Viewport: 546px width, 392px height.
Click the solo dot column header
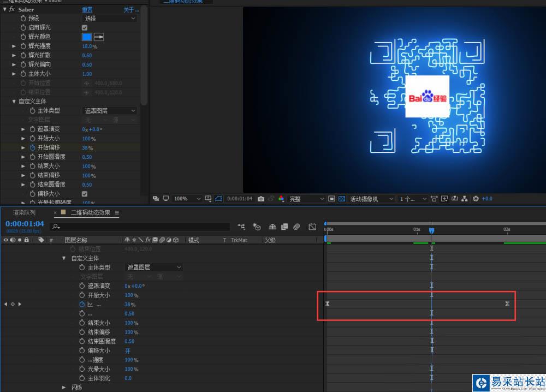[x=20, y=240]
